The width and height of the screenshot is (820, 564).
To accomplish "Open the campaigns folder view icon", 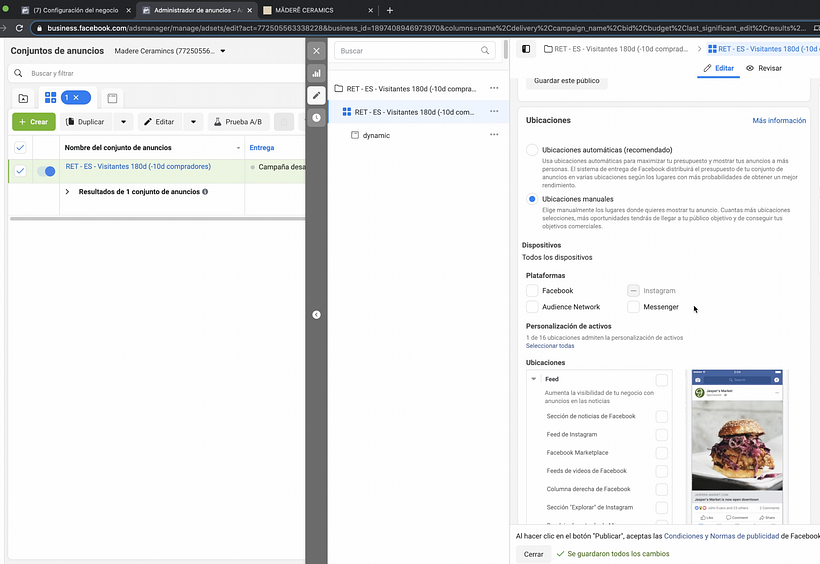I will point(23,98).
